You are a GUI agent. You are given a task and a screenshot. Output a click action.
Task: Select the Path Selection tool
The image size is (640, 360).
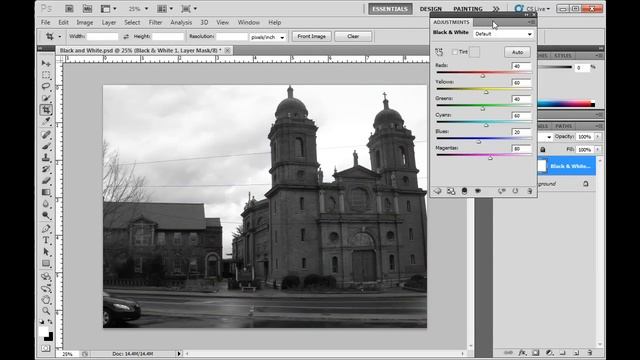46,252
